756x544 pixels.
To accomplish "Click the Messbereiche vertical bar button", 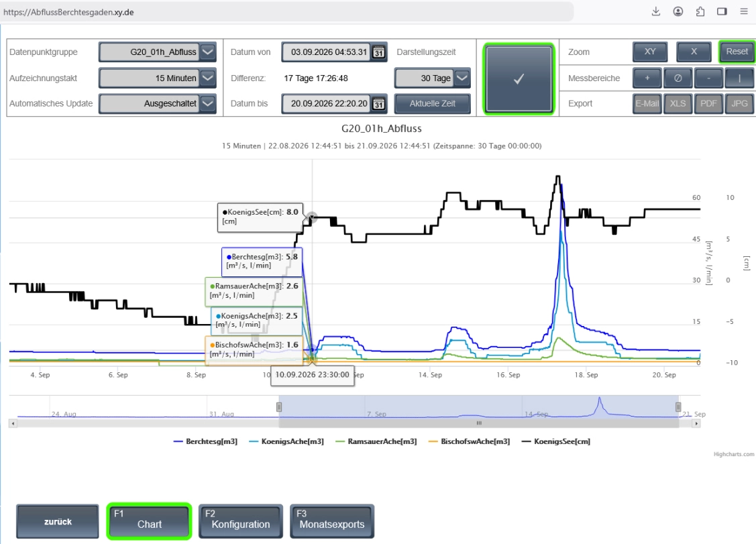I will click(x=739, y=78).
